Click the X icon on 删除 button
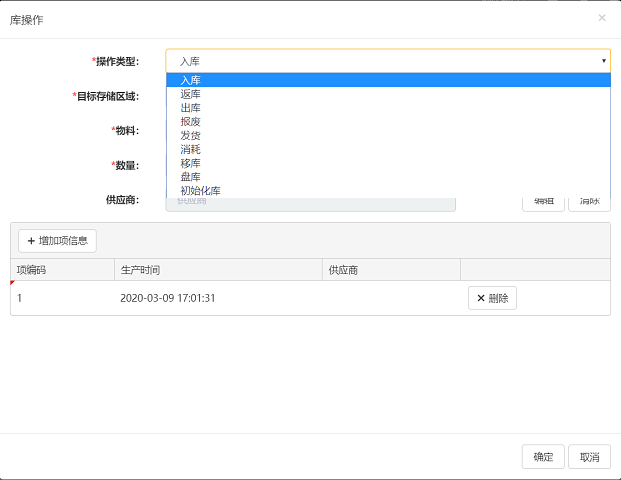Image resolution: width=621 pixels, height=480 pixels. click(x=481, y=298)
